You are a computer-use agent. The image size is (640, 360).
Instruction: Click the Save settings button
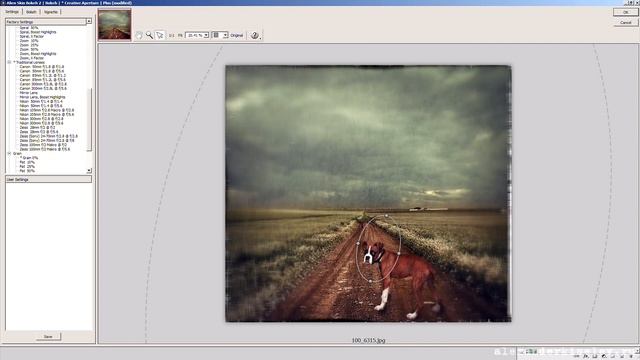coord(48,337)
